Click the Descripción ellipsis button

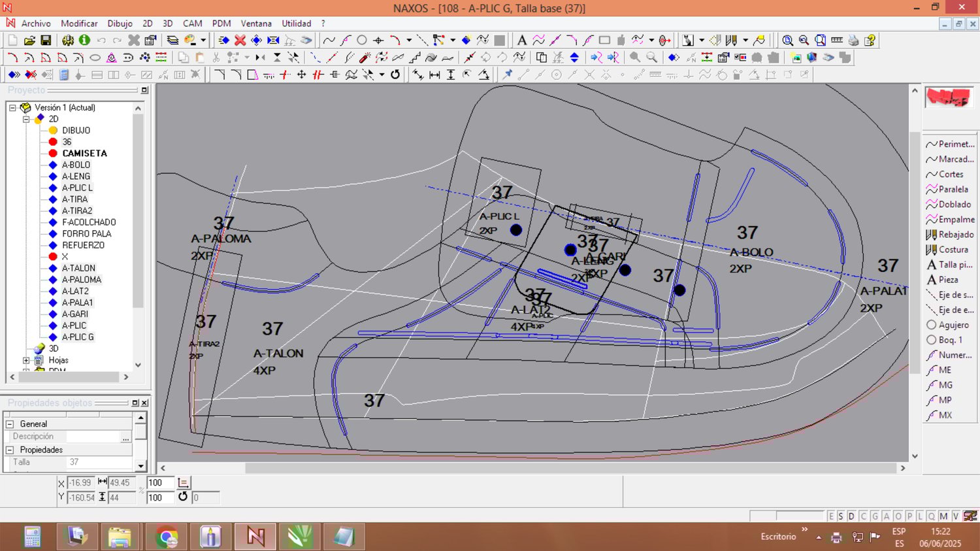[x=125, y=437]
